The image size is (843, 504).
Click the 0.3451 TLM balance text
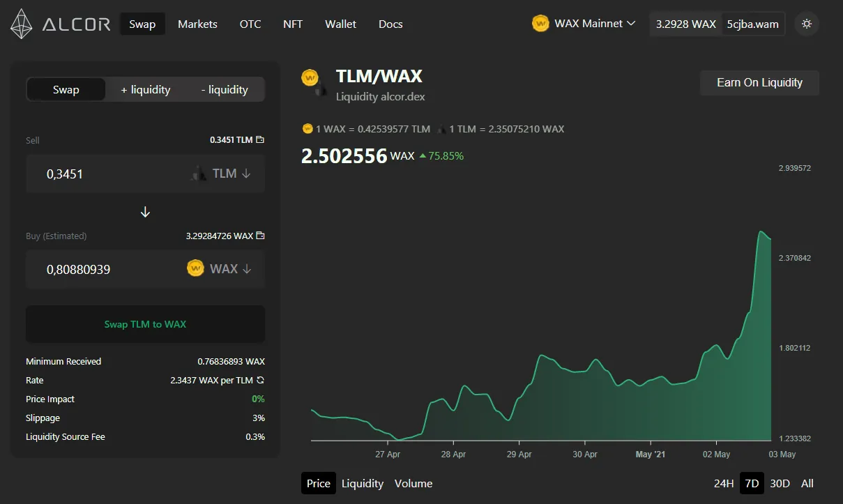tap(231, 140)
